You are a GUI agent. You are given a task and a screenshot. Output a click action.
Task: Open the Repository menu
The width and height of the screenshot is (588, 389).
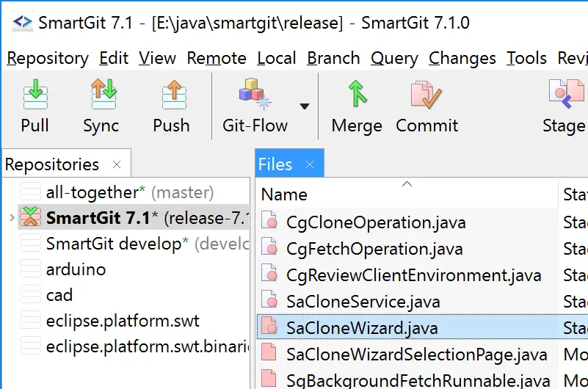pyautogui.click(x=48, y=59)
